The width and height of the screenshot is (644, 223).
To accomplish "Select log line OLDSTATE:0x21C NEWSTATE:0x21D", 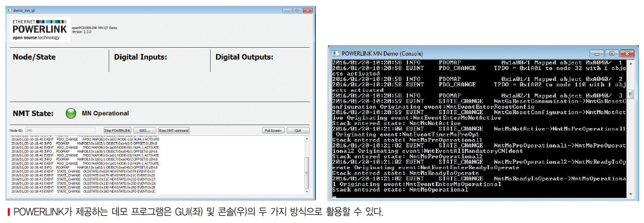I will [x=83, y=179].
